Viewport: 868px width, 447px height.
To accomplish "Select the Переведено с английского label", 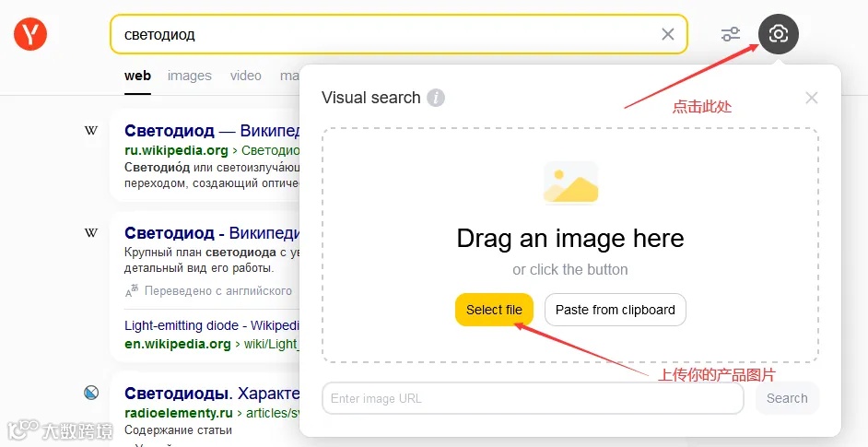I will [x=218, y=291].
